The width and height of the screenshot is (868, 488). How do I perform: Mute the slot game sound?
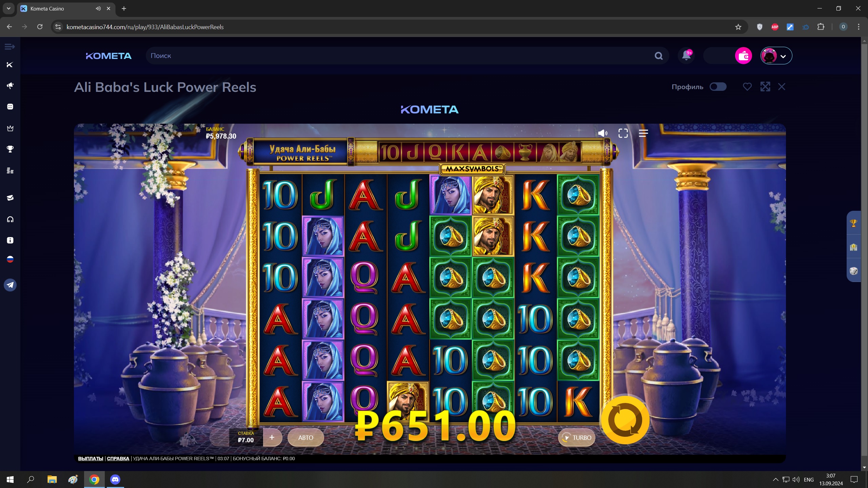603,133
